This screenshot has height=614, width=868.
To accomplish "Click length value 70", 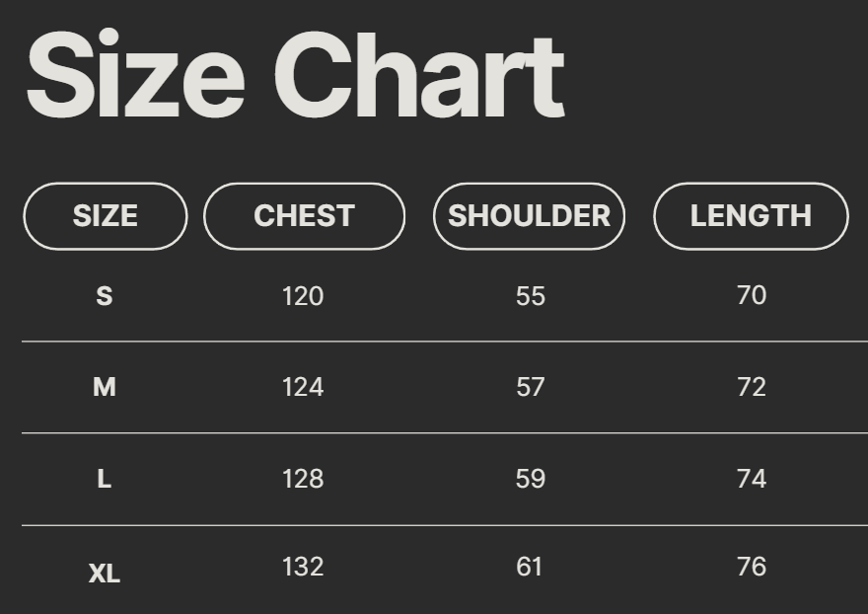I will (752, 295).
